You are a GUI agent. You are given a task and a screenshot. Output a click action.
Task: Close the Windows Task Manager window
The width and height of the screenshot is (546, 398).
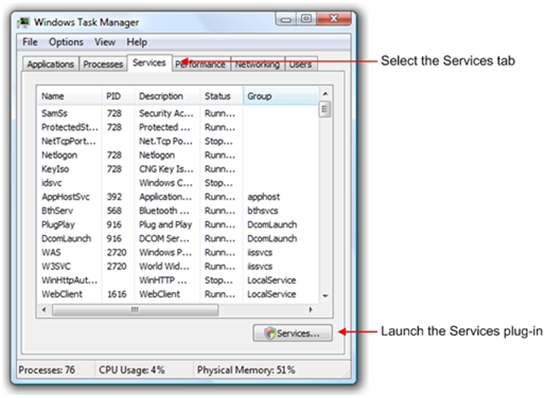pyautogui.click(x=334, y=18)
